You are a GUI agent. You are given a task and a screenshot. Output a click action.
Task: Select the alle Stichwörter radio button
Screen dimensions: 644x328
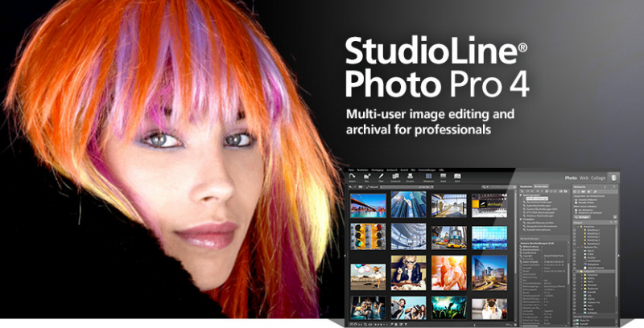point(576,210)
